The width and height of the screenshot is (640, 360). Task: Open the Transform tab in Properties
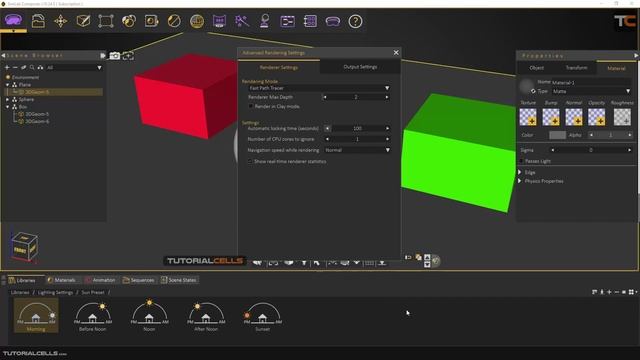(x=576, y=68)
